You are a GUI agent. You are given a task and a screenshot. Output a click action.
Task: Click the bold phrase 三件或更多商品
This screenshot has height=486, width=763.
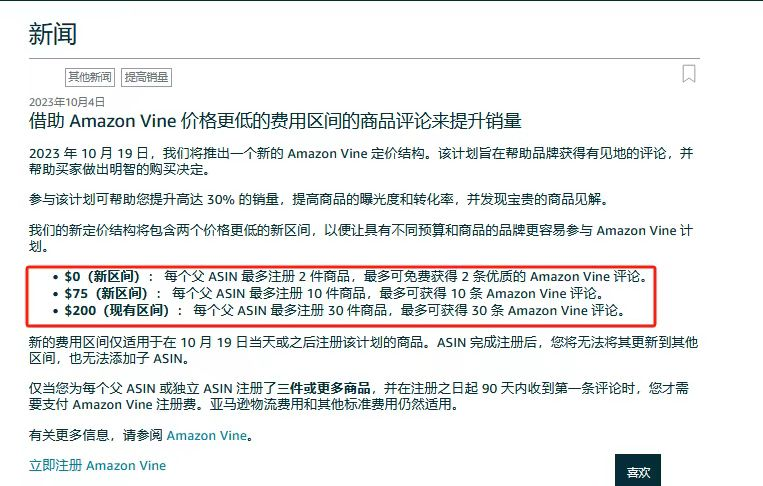tap(324, 388)
